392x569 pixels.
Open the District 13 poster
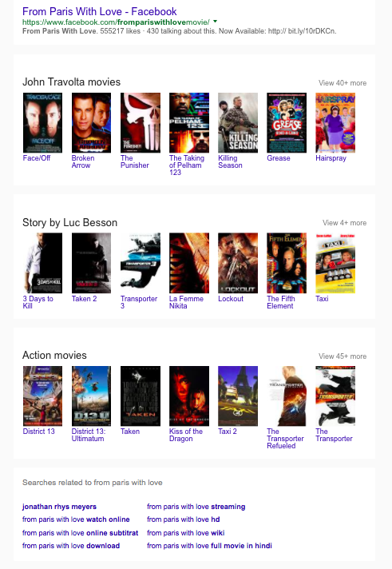[43, 396]
